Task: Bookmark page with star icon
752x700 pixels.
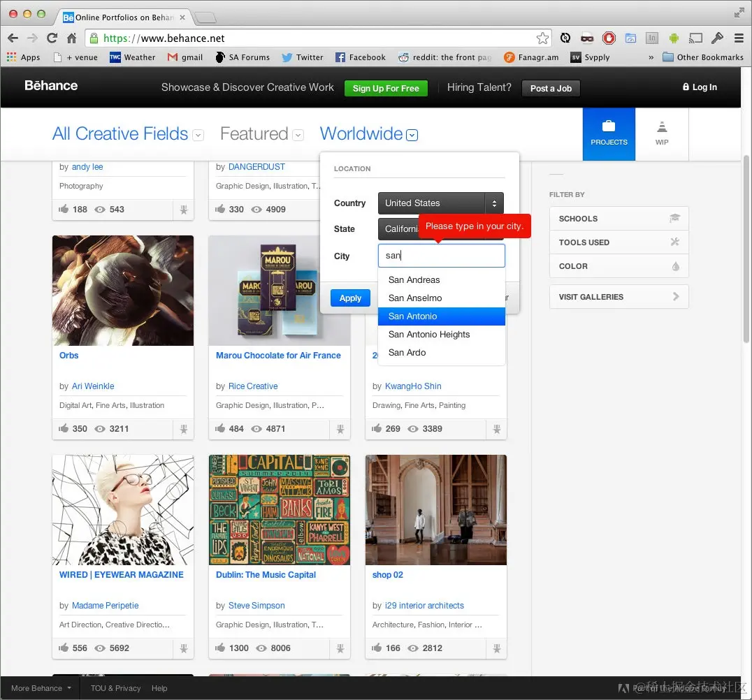Action: pos(542,38)
